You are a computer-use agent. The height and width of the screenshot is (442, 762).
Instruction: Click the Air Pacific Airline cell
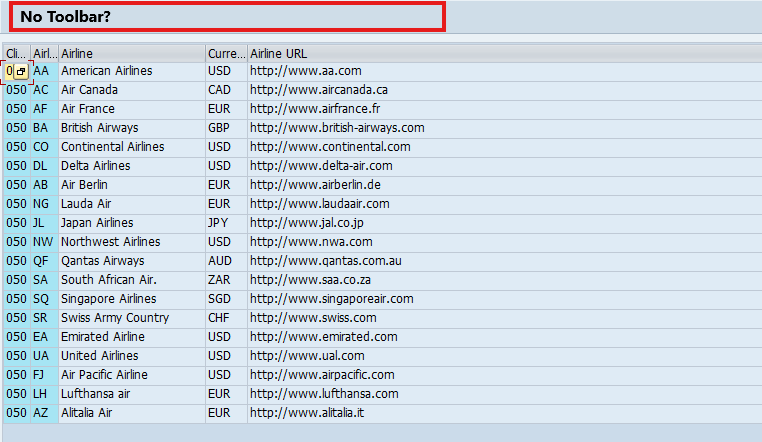[132, 374]
